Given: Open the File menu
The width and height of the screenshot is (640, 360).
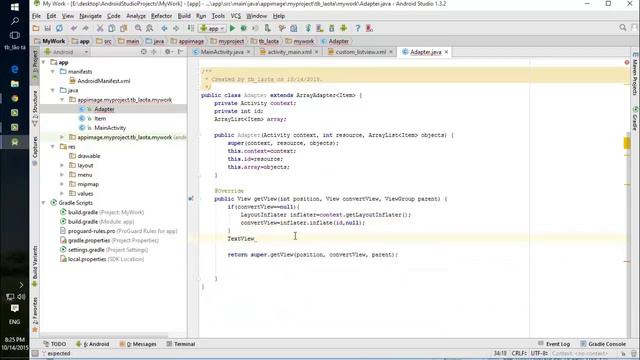Looking at the screenshot, I should [36, 16].
